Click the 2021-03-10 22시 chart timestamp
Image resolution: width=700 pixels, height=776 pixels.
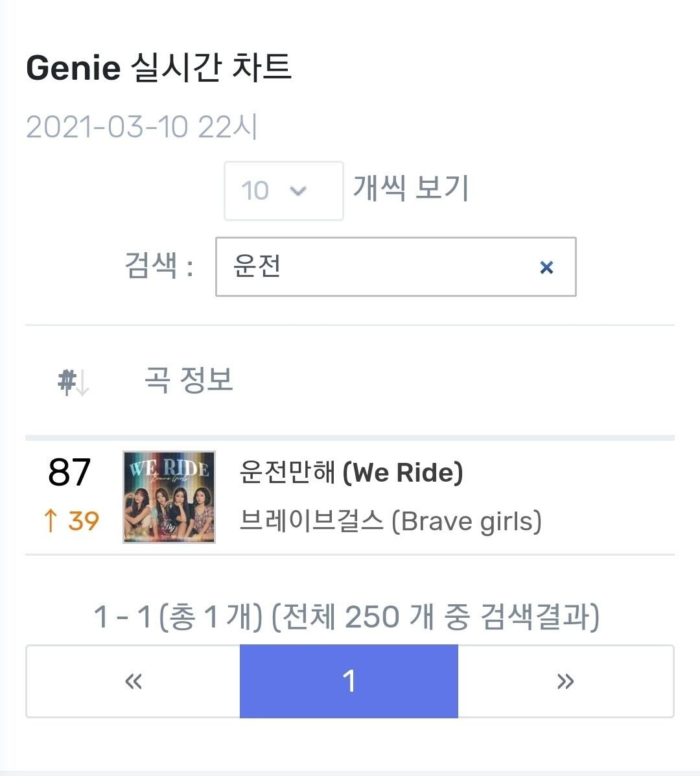coord(141,126)
